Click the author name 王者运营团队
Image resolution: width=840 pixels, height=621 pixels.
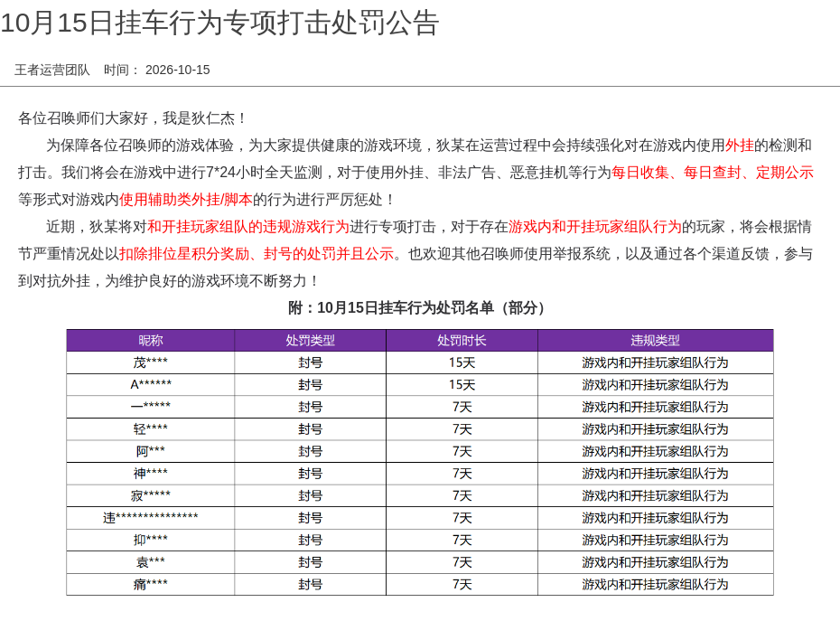[x=52, y=71]
